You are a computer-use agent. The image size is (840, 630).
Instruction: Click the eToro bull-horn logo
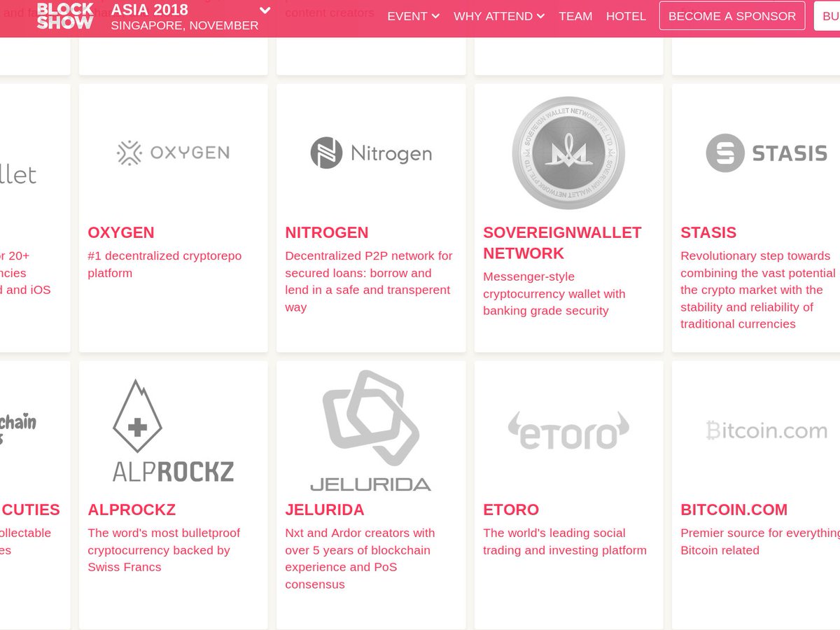pos(568,430)
